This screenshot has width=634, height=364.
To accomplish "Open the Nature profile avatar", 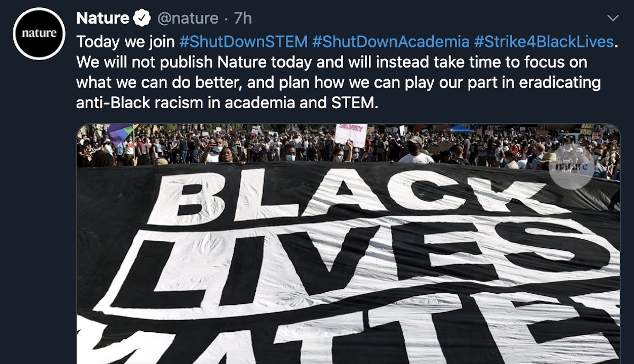I will [39, 33].
